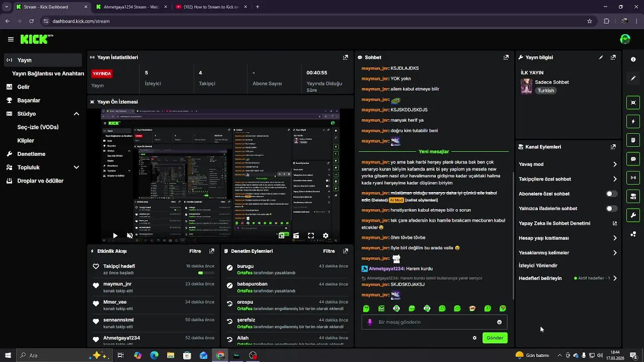The height and width of the screenshot is (362, 644).
Task: Click the Sadece Sohbet category thumbnail
Action: pos(526,86)
